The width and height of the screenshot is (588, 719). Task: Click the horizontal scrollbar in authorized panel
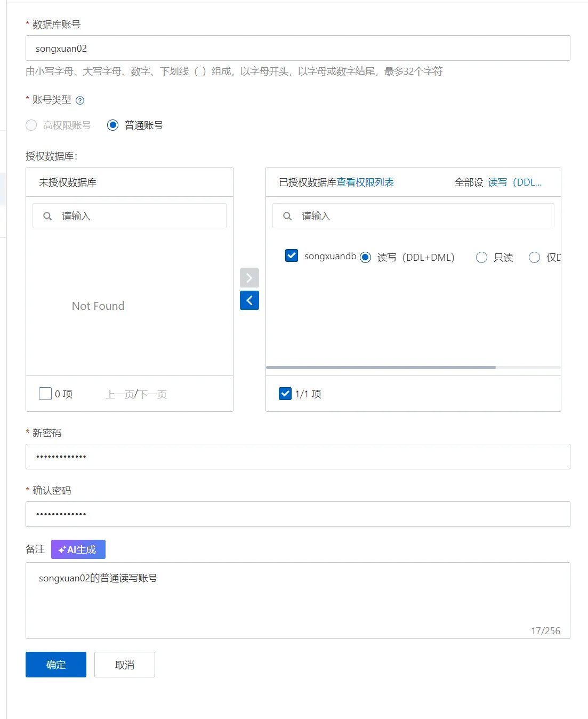click(381, 368)
